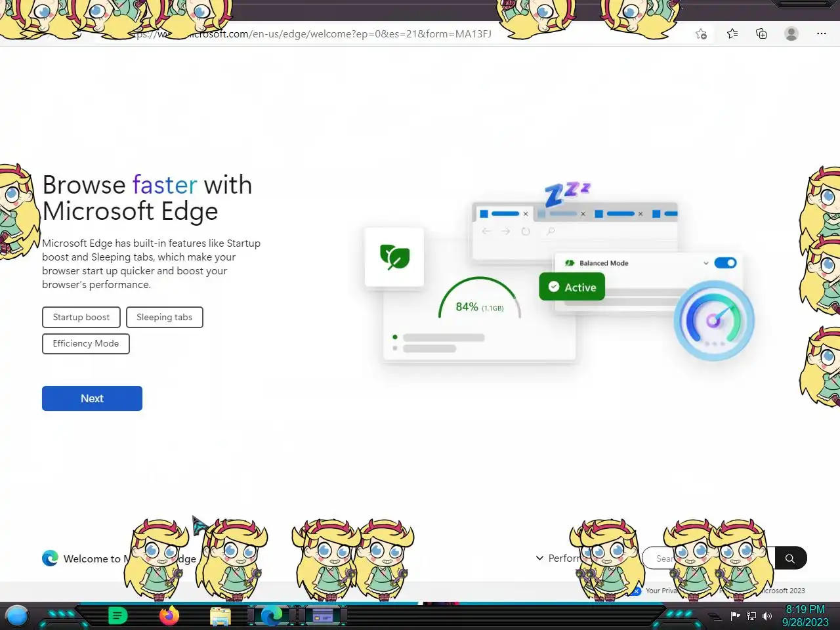Add this page to favorites star icon

[701, 34]
